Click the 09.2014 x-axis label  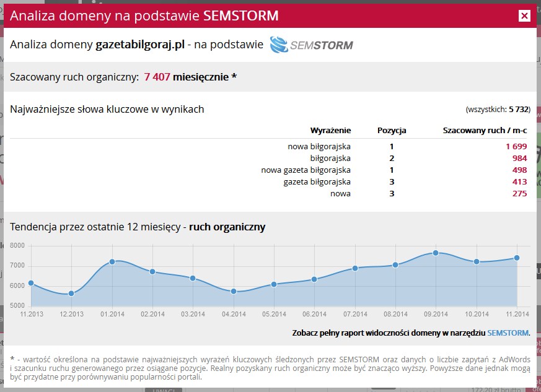coord(436,314)
